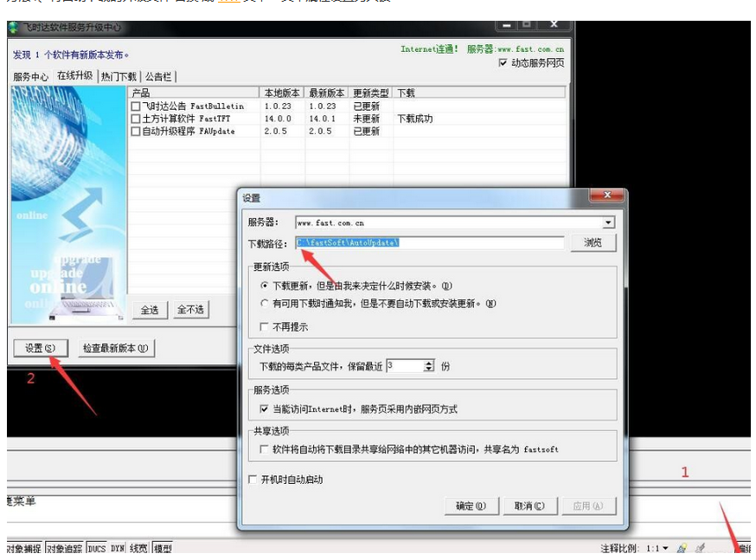The height and width of the screenshot is (560, 756).
Task: Check the 土方计算软件 FastTFT product row
Action: point(136,119)
